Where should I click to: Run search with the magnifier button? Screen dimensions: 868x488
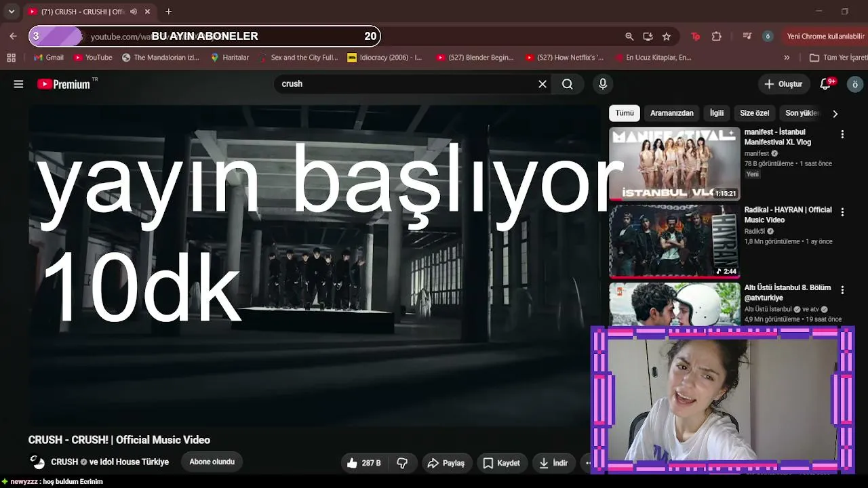coord(568,84)
